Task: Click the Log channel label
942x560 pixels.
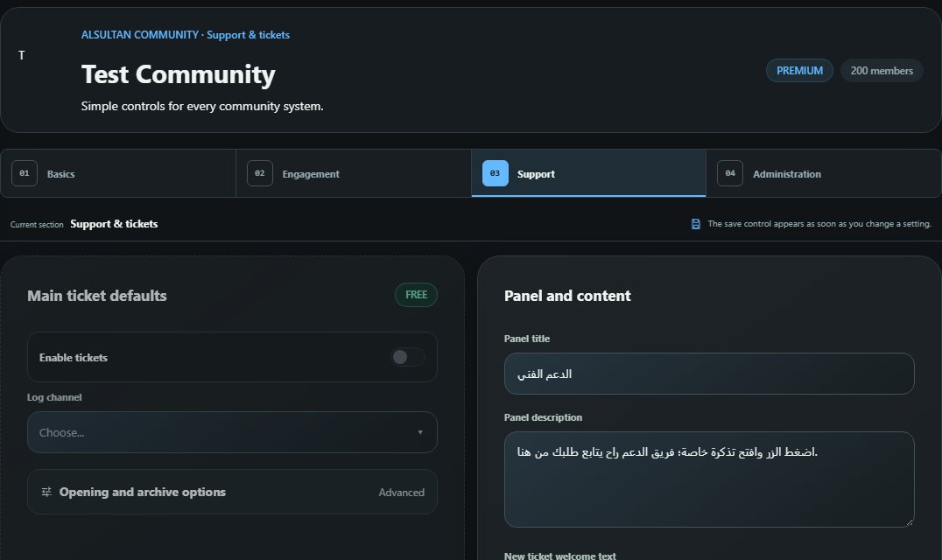Action: tap(54, 397)
